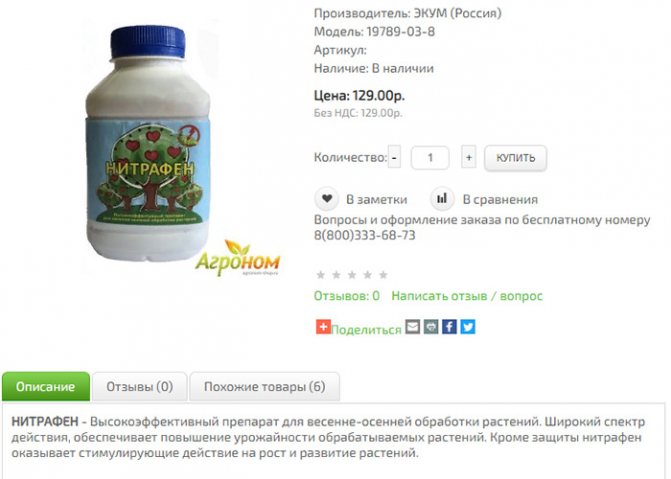Click the red plus share icon
Viewport: 671px width, 479px height.
323,327
